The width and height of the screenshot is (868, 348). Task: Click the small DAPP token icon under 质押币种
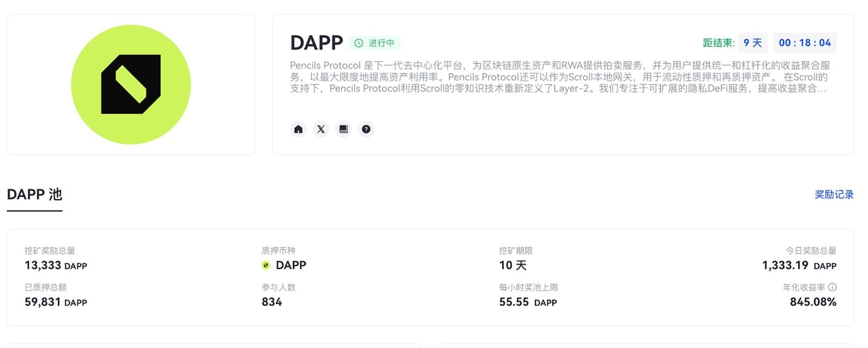click(266, 265)
